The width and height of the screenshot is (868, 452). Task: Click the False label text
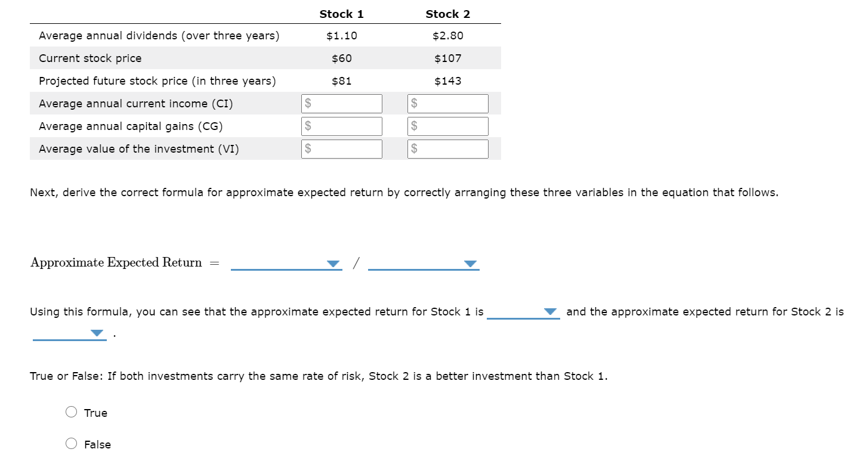click(x=99, y=444)
